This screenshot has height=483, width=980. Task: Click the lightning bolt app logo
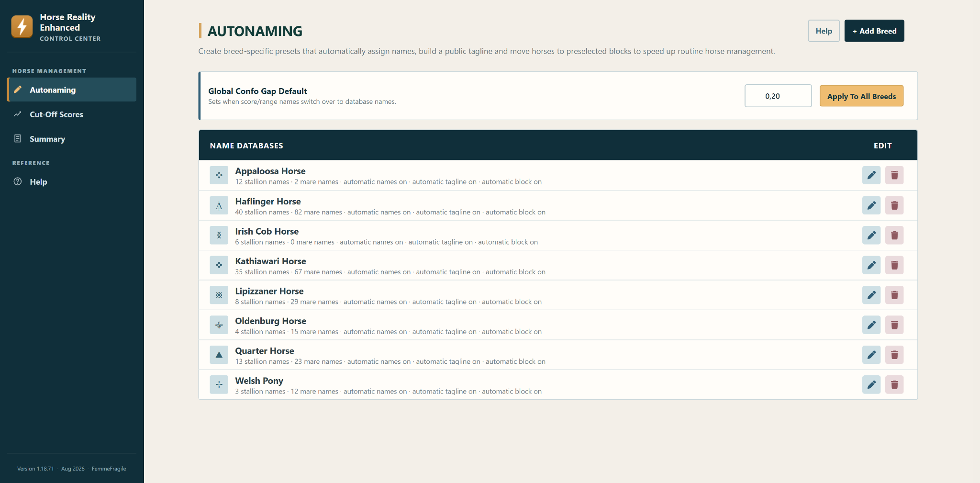(x=22, y=26)
